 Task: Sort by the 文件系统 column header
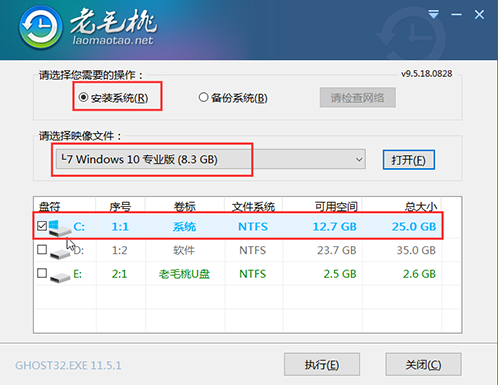click(x=253, y=207)
